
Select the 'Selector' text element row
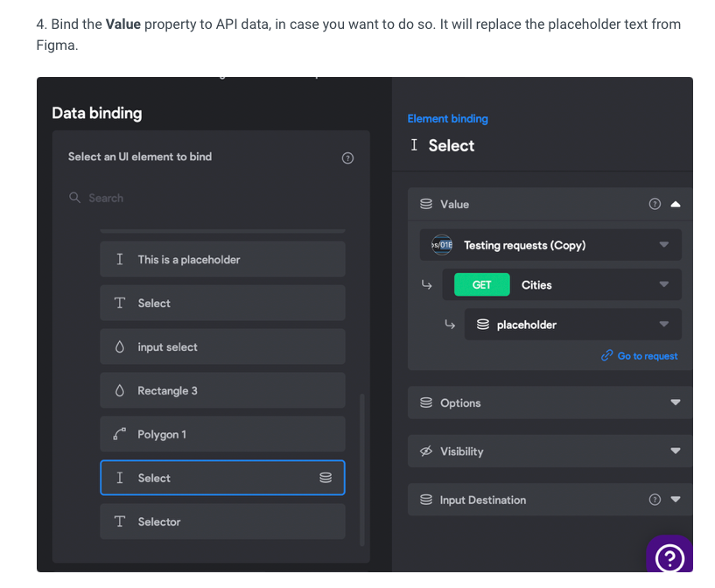click(222, 521)
